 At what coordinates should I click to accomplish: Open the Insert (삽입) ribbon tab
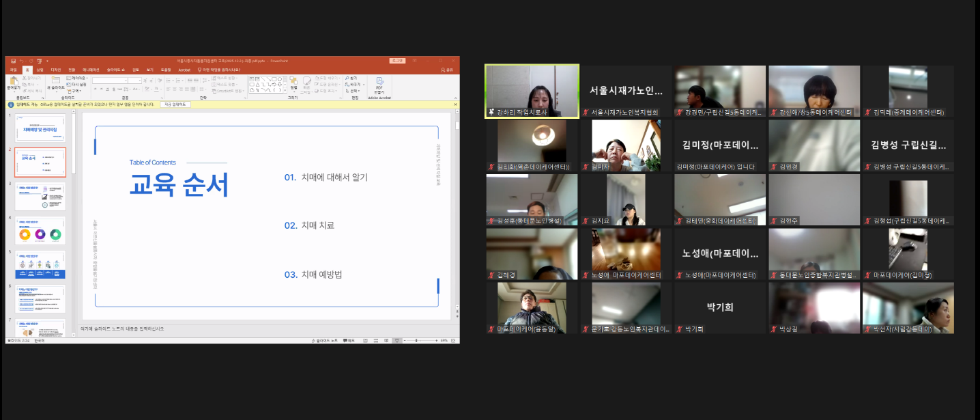[x=40, y=70]
